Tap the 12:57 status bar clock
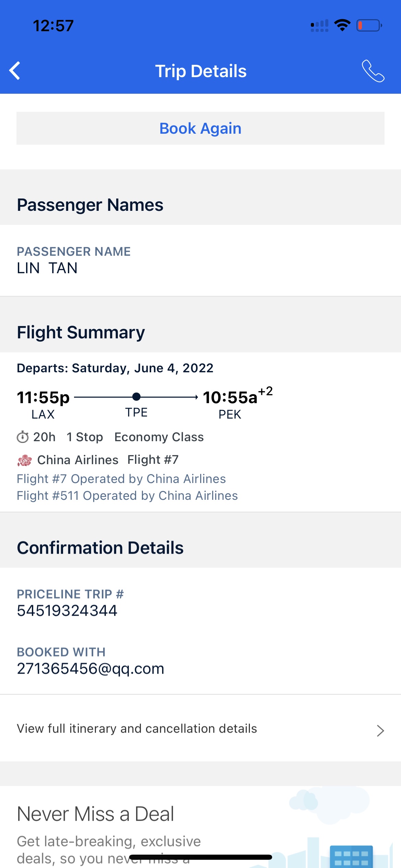The width and height of the screenshot is (401, 868). (x=53, y=26)
